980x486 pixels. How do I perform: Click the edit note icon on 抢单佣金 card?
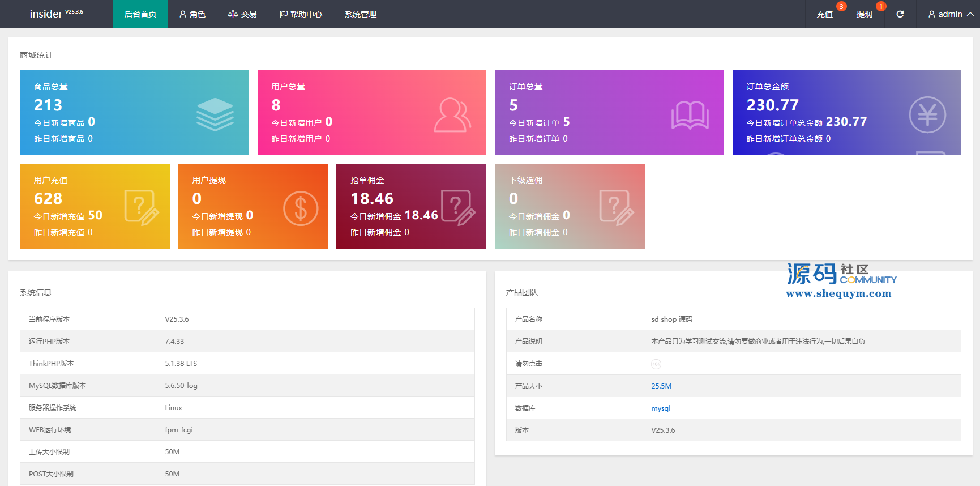tap(458, 208)
